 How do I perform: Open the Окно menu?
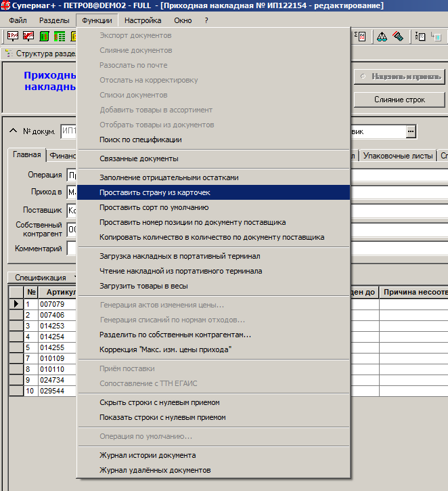click(x=183, y=20)
